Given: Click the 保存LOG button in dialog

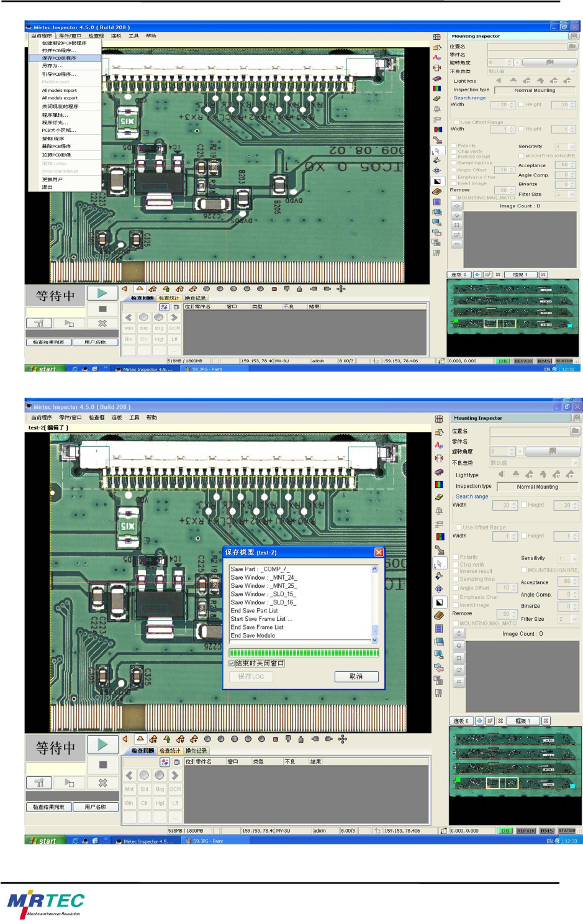Looking at the screenshot, I should point(251,676).
